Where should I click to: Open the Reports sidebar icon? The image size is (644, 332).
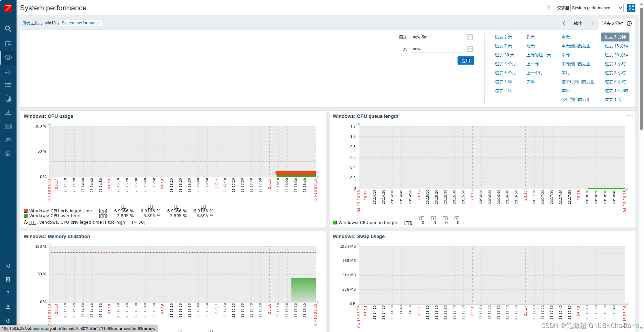click(8, 99)
